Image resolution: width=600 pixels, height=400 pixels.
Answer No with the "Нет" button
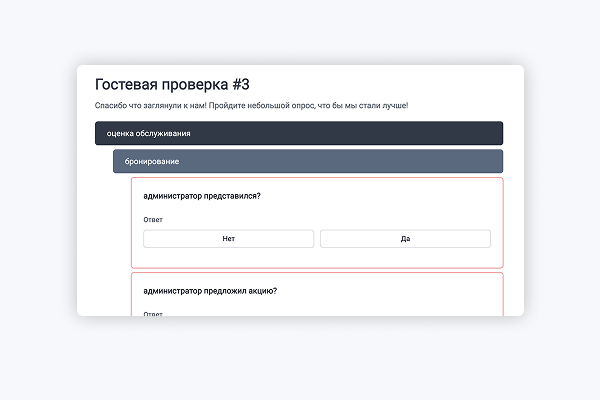228,239
